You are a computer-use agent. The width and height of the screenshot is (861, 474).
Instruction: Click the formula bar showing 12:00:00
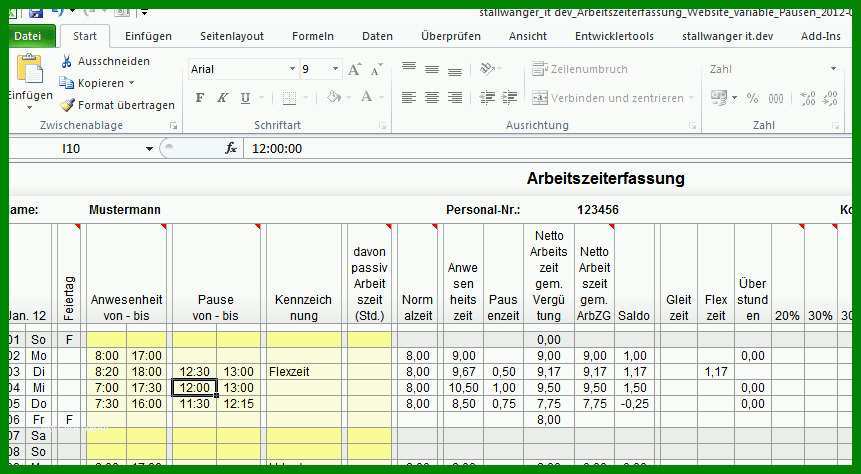click(549, 149)
